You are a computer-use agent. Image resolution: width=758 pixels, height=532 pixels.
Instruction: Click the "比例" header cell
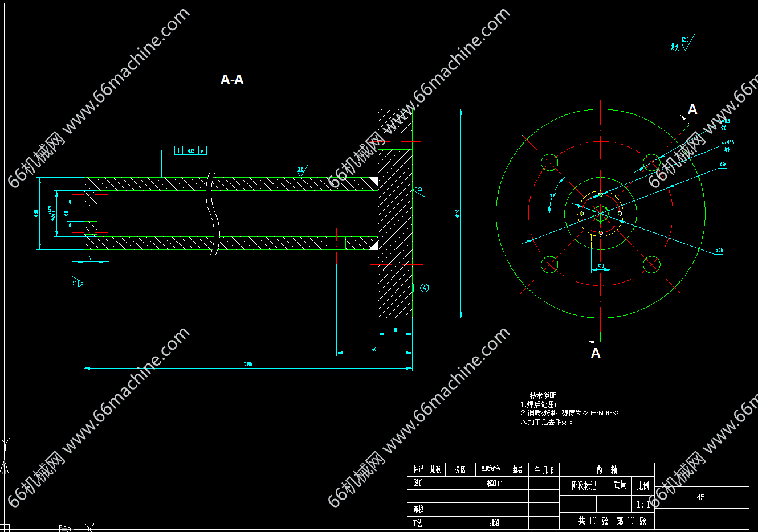pyautogui.click(x=643, y=485)
